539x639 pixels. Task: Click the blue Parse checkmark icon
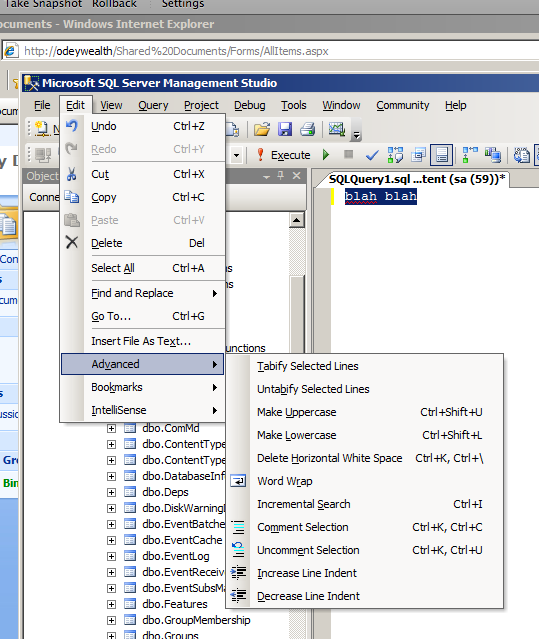point(372,155)
